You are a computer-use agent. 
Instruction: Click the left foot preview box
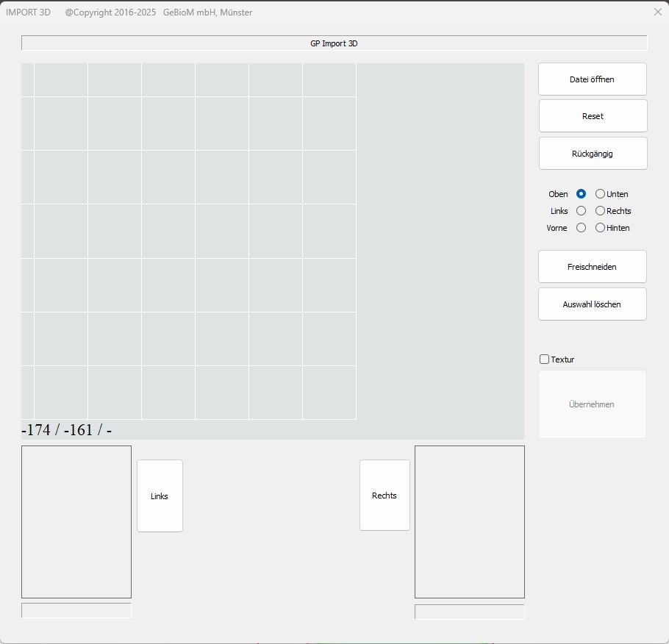point(76,522)
